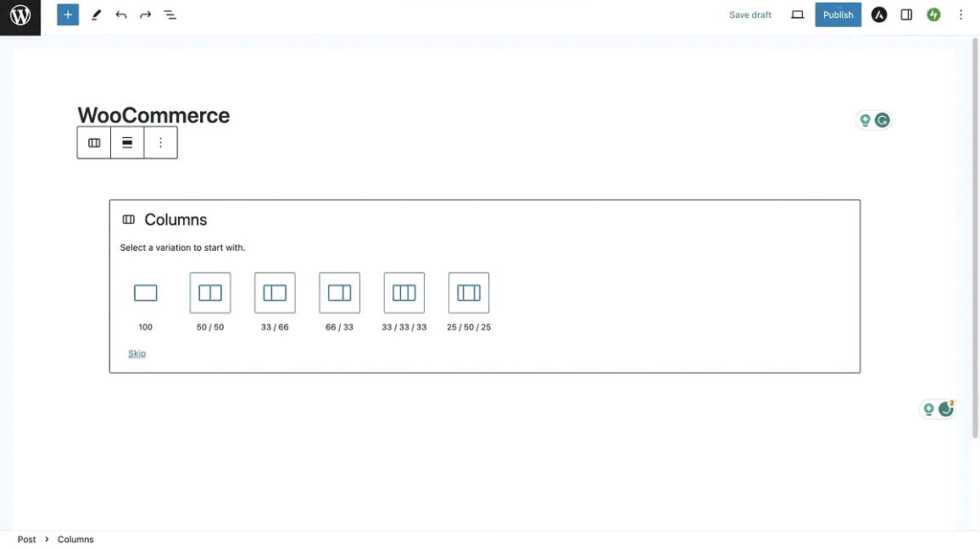This screenshot has height=549, width=980.
Task: Choose the 33 / 33 / 33 variation
Action: (404, 293)
